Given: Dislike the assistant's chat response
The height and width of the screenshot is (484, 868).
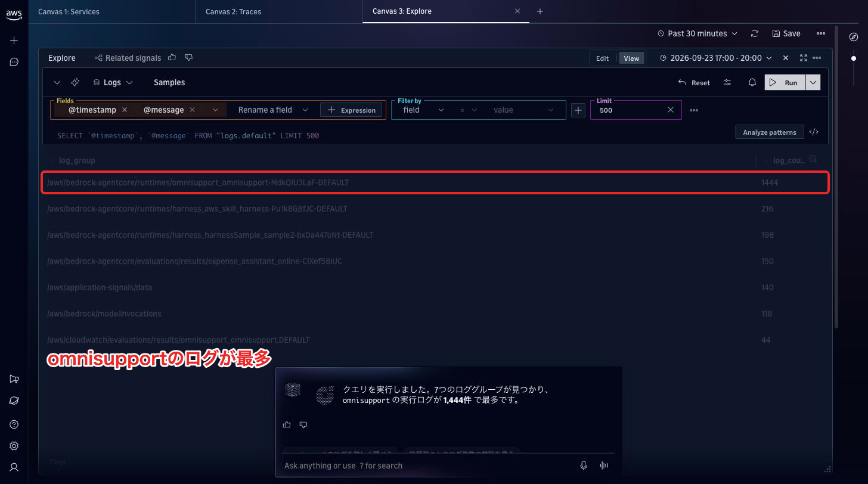Looking at the screenshot, I should (x=303, y=424).
